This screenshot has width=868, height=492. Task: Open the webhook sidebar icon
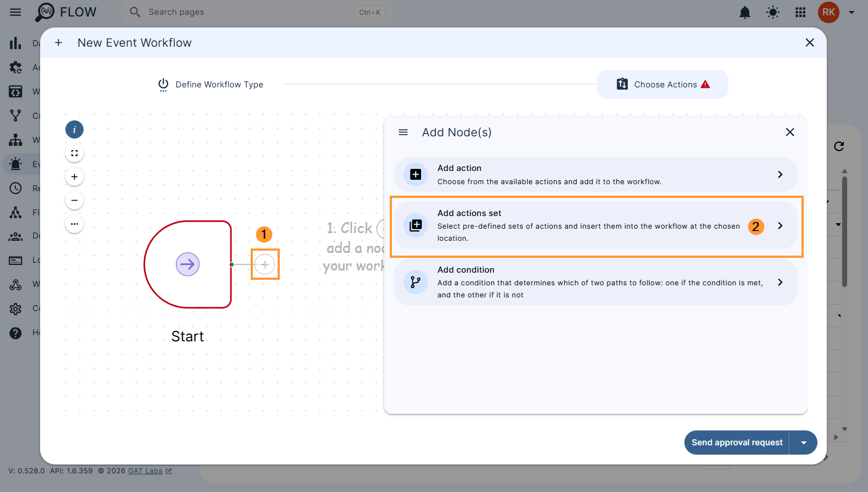click(15, 285)
